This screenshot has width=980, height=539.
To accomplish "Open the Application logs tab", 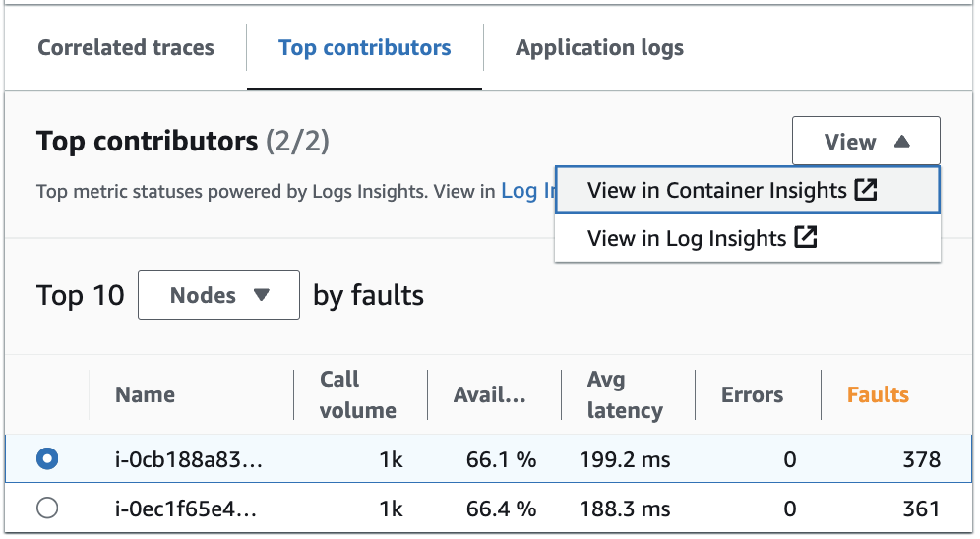I will click(x=599, y=47).
